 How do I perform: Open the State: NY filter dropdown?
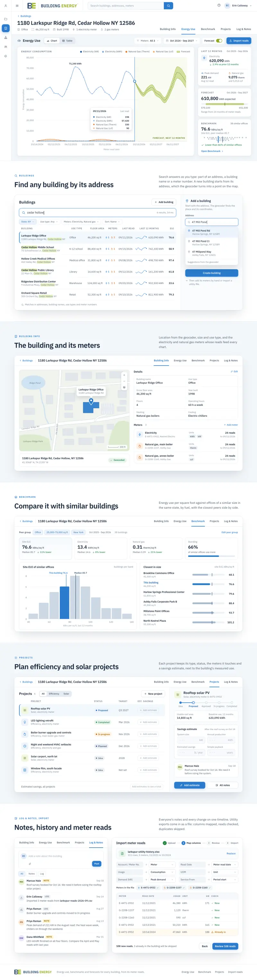click(x=27, y=222)
